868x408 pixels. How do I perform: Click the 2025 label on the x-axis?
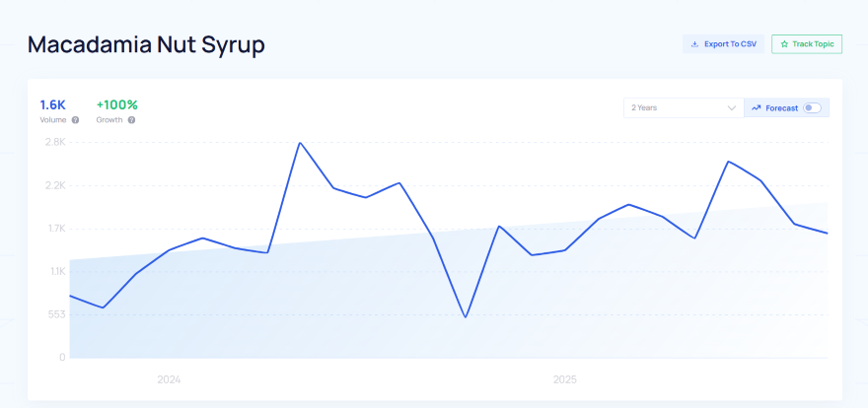point(564,379)
